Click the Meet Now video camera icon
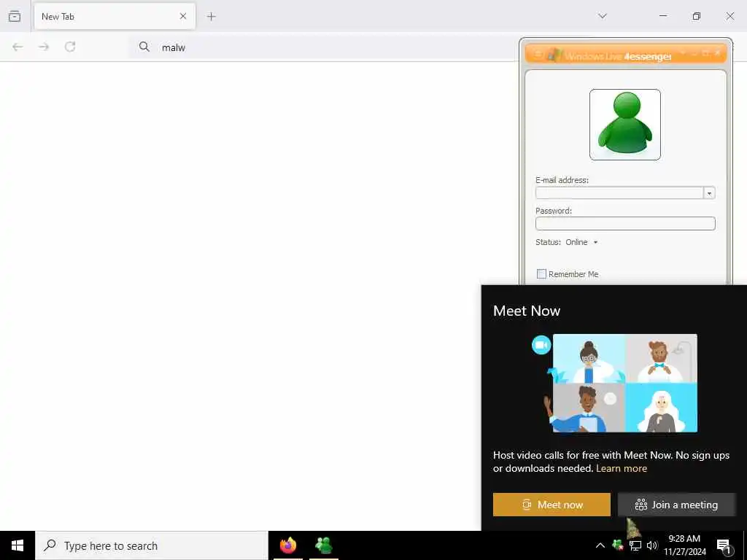The image size is (747, 560). [x=541, y=345]
